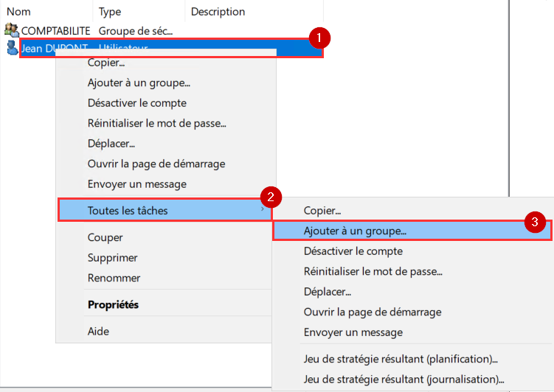Select Jeu de stratégie résultant (planification)

point(401,359)
